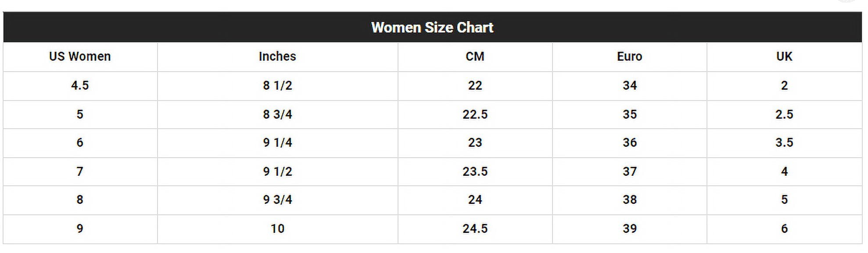The image size is (868, 253).
Task: Select the 9 3/4 inches cell
Action: (x=277, y=200)
